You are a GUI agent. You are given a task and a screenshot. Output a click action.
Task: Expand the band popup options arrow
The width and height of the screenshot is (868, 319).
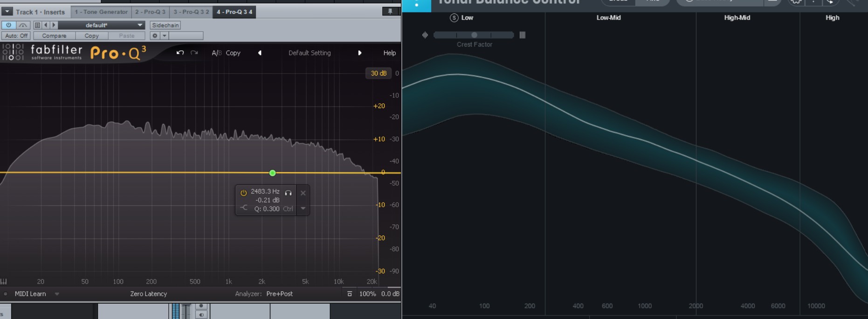[x=303, y=209]
